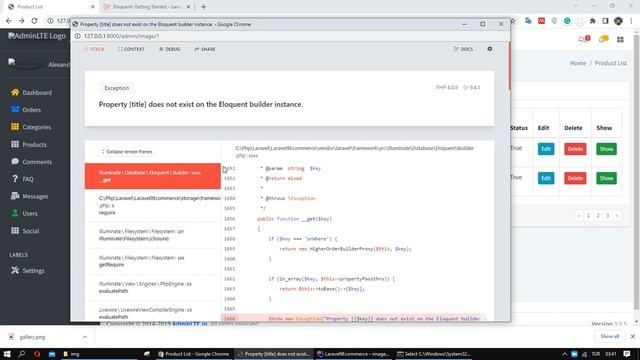Open the DOCS link
The height and width of the screenshot is (360, 640).
[463, 49]
